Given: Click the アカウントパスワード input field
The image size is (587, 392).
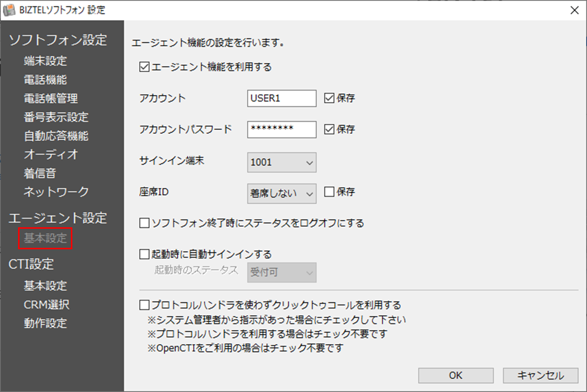Looking at the screenshot, I should point(282,129).
